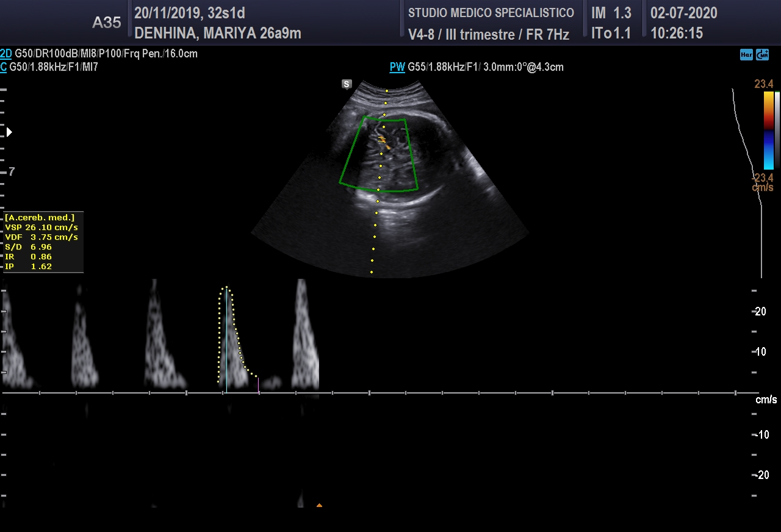Select the C color mode label
The height and width of the screenshot is (532, 781).
click(4, 67)
